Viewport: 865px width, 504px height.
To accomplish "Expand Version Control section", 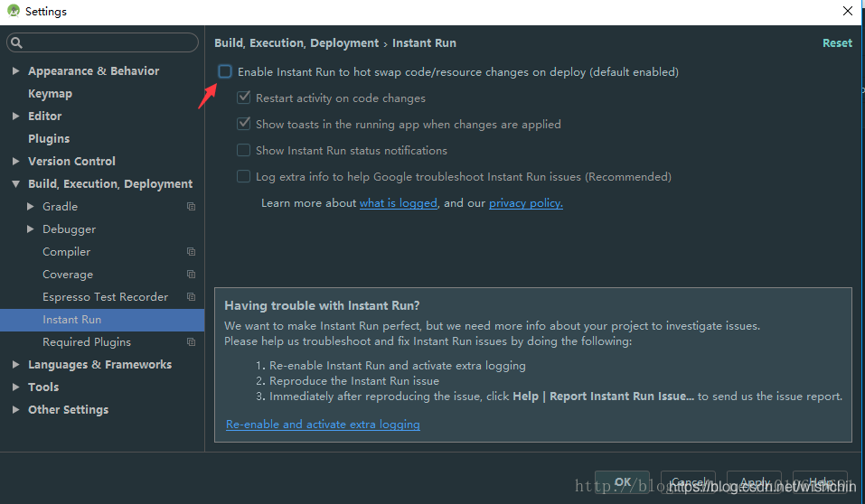I will (x=16, y=161).
